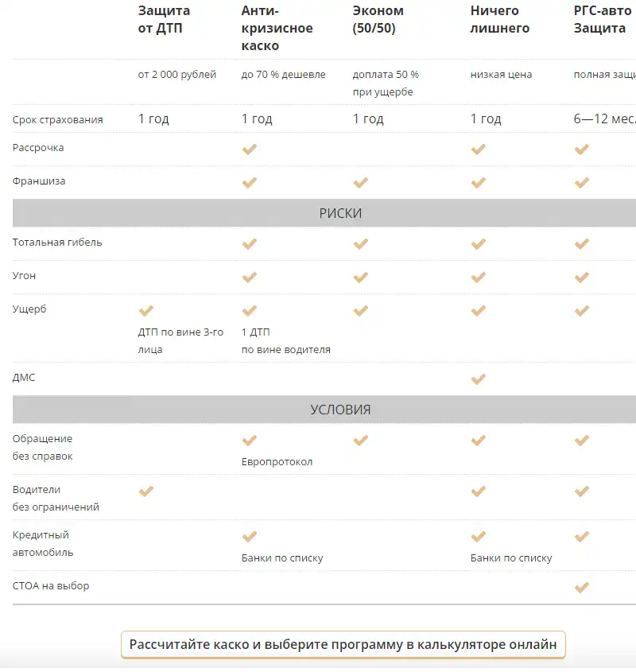Click the Угон checkmark in Эконом column
The height and width of the screenshot is (672, 636).
pos(360,278)
